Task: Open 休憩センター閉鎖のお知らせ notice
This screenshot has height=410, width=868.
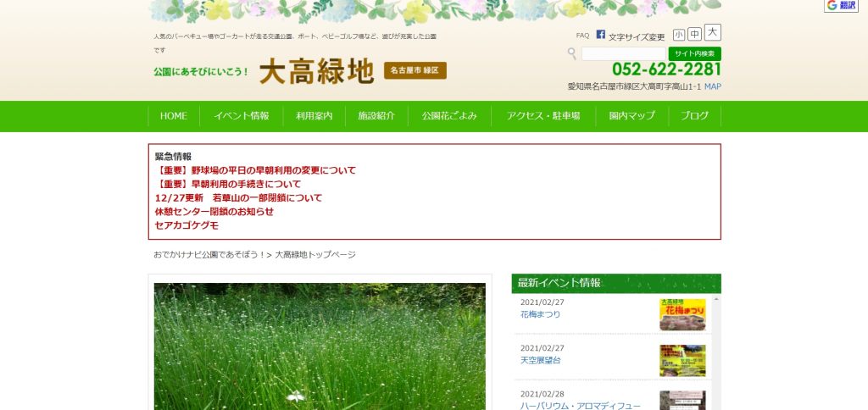Action: 214,212
